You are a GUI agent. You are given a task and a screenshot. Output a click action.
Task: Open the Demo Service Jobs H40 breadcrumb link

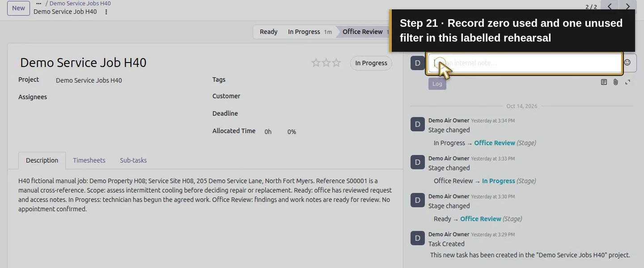[80, 4]
